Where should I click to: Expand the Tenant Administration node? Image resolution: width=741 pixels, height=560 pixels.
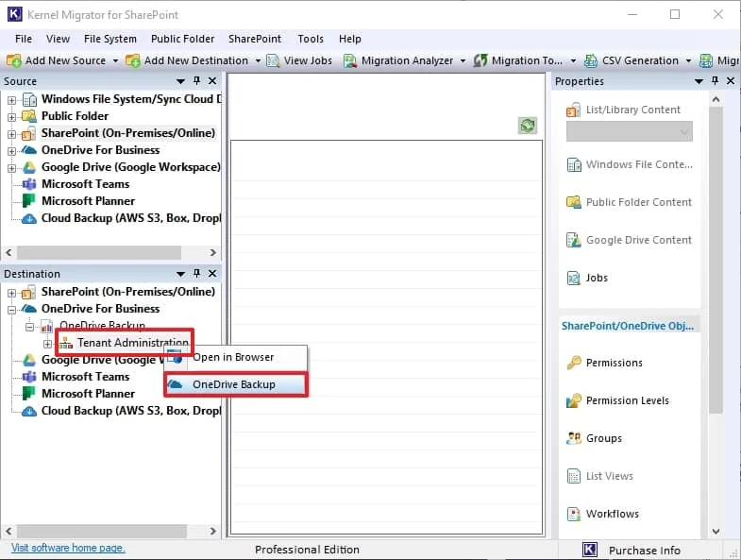tap(48, 344)
